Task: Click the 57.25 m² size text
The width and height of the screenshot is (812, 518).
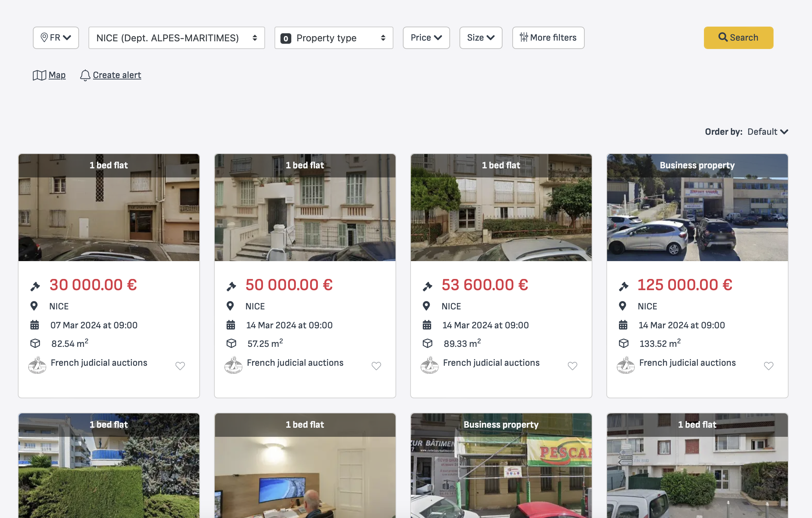Action: [x=265, y=343]
